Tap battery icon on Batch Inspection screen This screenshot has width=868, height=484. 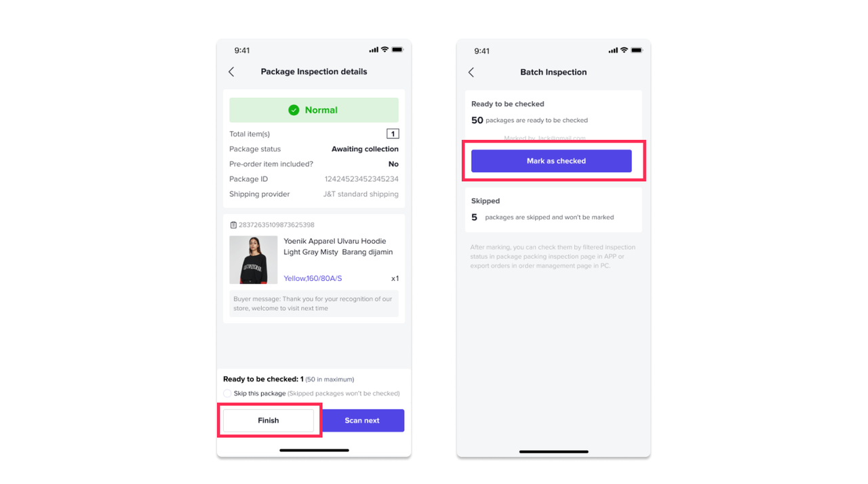tap(637, 50)
